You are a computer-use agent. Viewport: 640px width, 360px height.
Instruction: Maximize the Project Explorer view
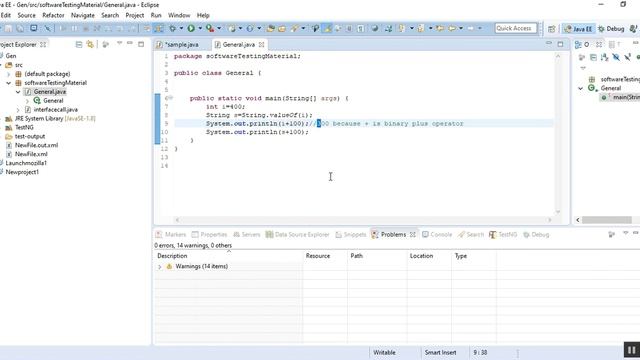click(141, 44)
